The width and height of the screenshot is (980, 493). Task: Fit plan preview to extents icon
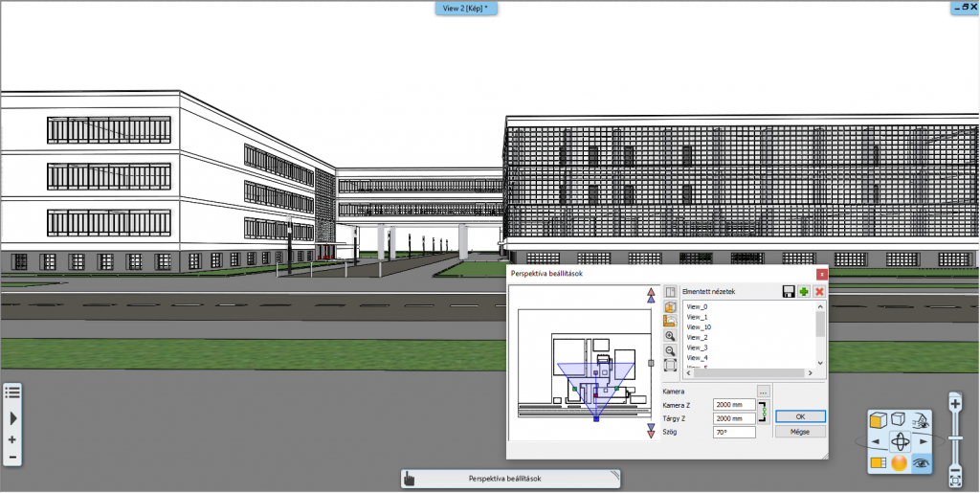point(670,365)
